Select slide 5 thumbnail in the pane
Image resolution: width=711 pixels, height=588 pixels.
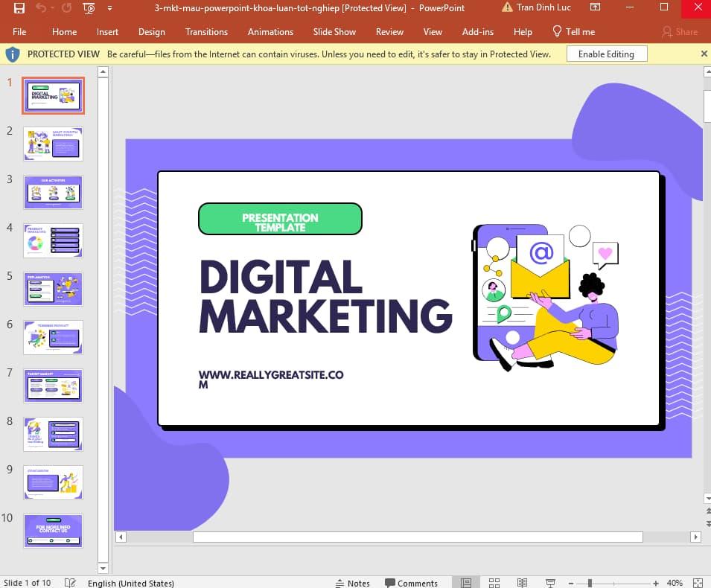[x=53, y=288]
